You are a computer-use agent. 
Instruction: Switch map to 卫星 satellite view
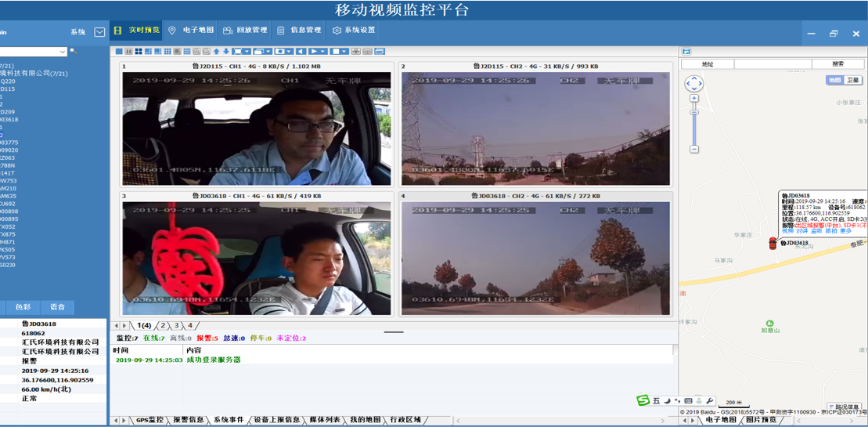(x=852, y=81)
